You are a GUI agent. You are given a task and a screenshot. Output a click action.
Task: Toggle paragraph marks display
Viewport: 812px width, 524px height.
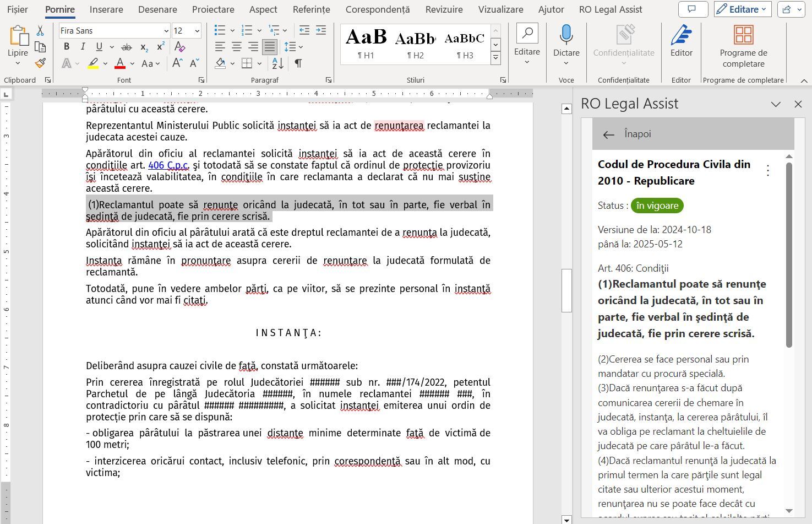coord(298,63)
